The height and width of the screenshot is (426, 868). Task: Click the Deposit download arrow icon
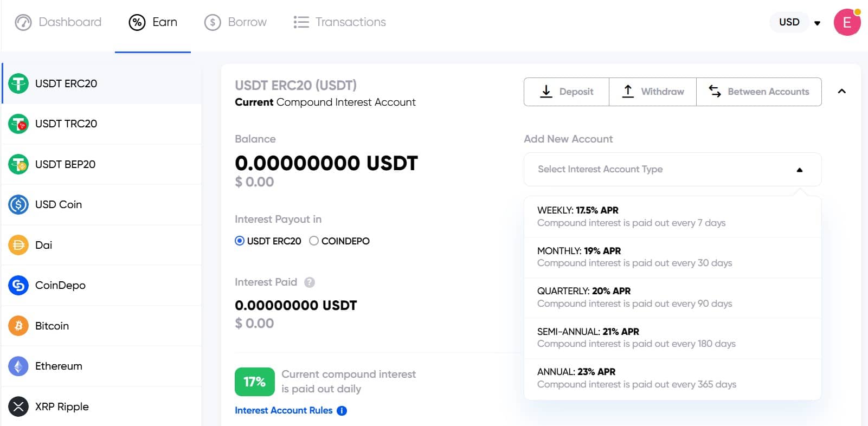546,92
